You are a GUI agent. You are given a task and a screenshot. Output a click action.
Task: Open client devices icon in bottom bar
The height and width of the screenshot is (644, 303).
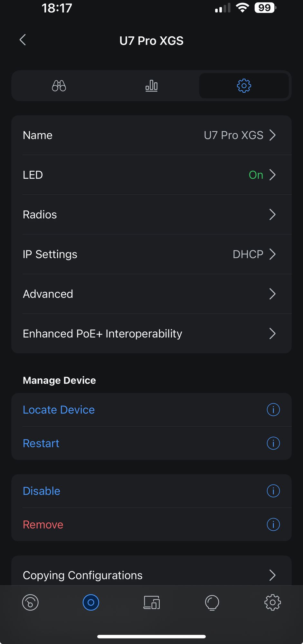click(x=151, y=602)
